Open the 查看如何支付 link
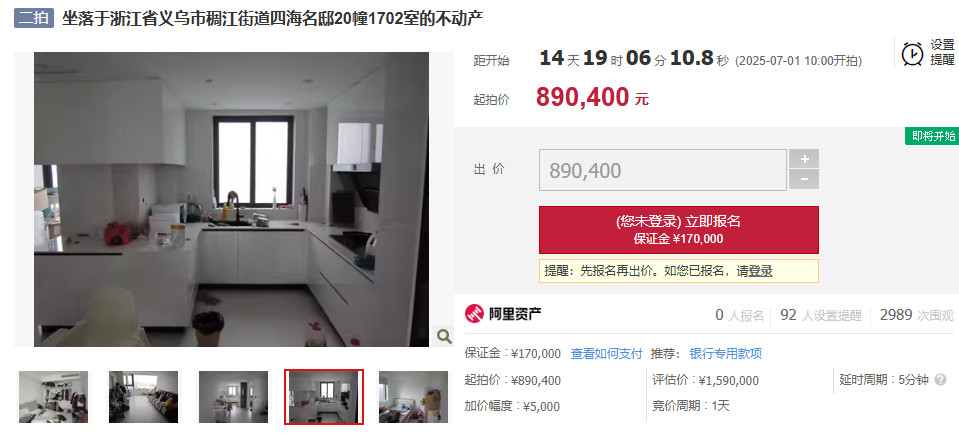 607,354
